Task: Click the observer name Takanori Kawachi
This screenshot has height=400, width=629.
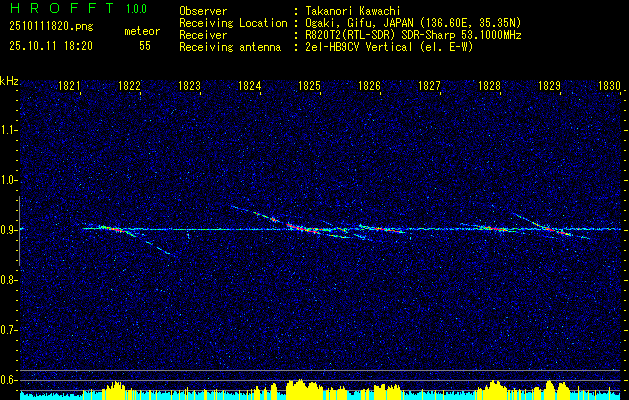Action: [x=353, y=11]
